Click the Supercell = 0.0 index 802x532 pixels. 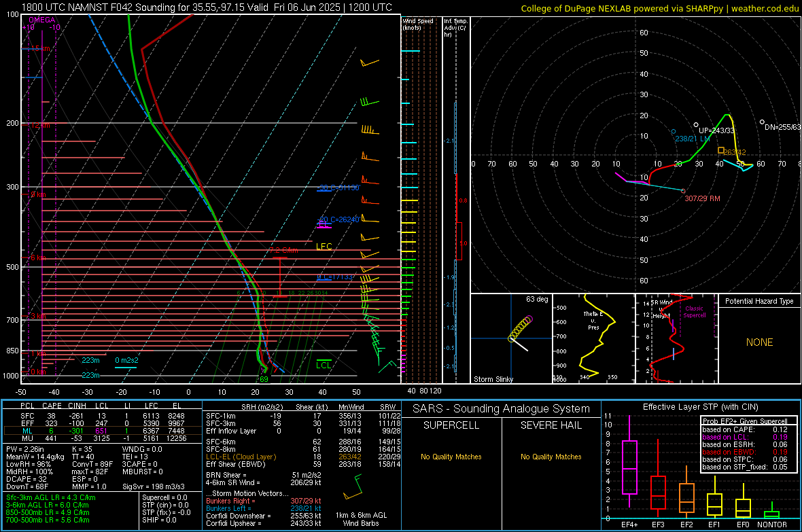(x=164, y=497)
